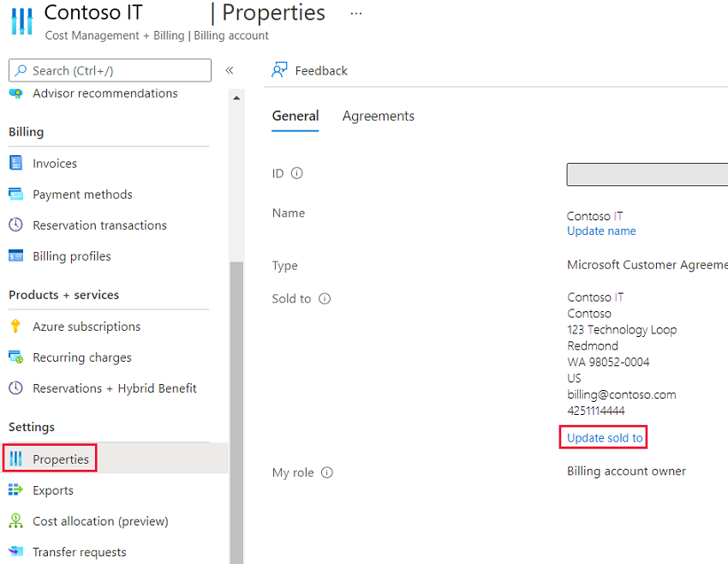Open Invoices page
The image size is (728, 564).
[x=55, y=164]
